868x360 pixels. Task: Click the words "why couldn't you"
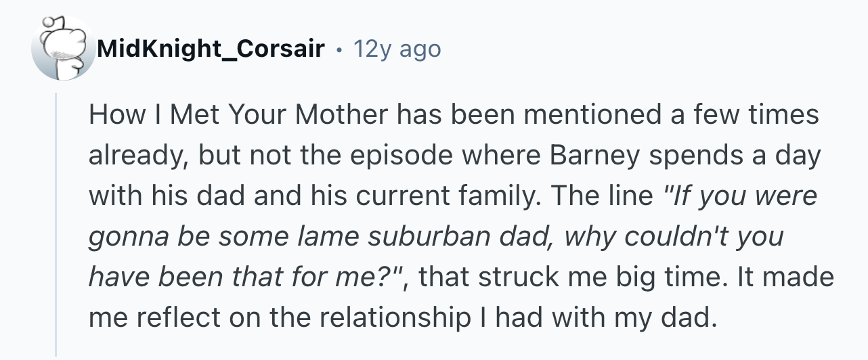point(673,237)
